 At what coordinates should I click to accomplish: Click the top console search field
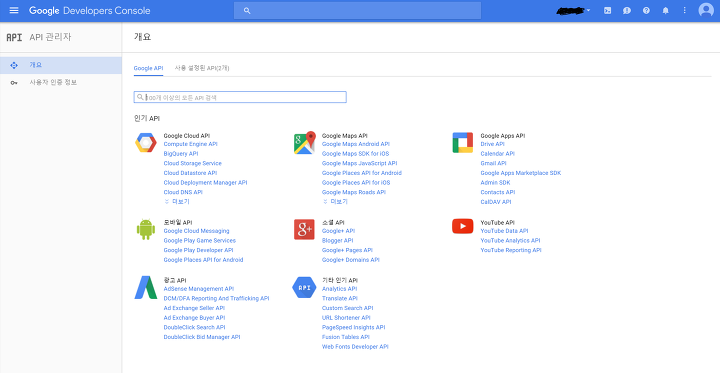point(357,11)
